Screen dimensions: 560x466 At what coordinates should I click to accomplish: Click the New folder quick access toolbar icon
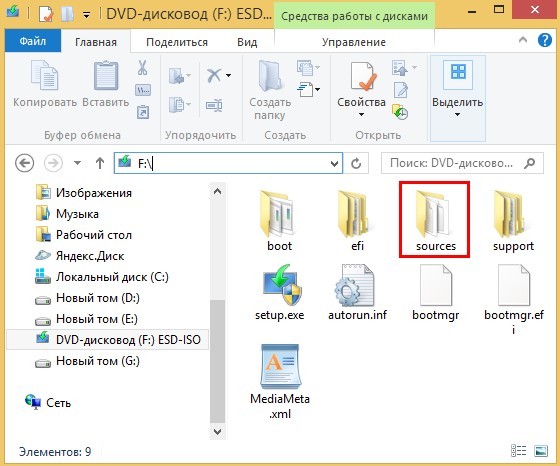coord(67,14)
